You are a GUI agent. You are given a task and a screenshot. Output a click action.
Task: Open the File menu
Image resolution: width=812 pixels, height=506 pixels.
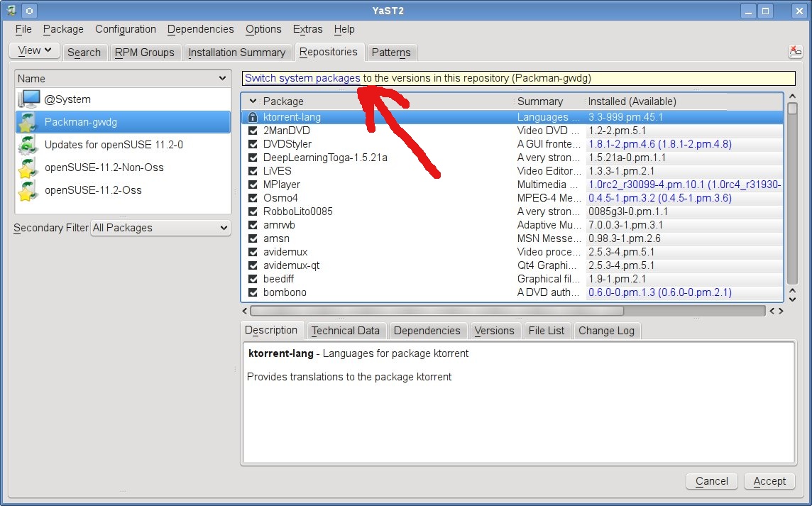pos(23,29)
